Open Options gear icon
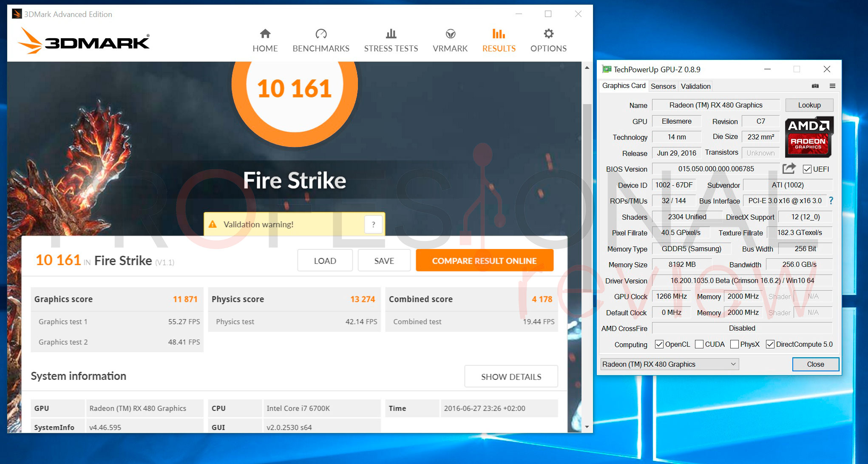This screenshot has width=868, height=464. (549, 34)
